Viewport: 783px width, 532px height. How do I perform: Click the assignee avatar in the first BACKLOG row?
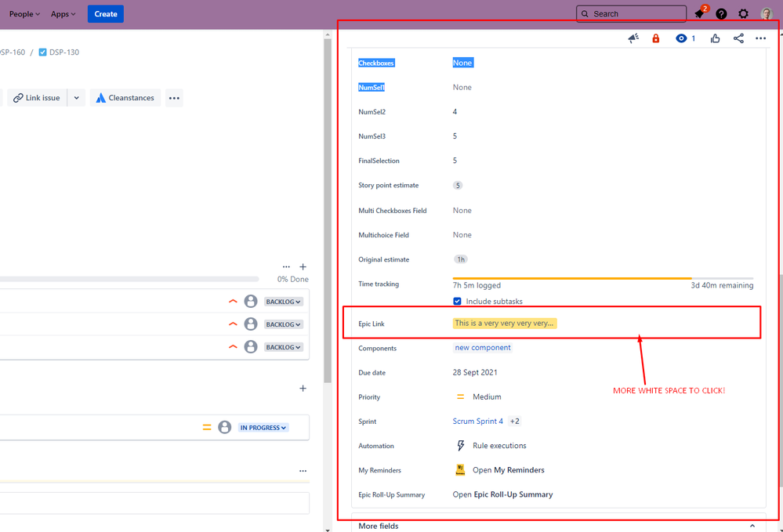tap(251, 301)
